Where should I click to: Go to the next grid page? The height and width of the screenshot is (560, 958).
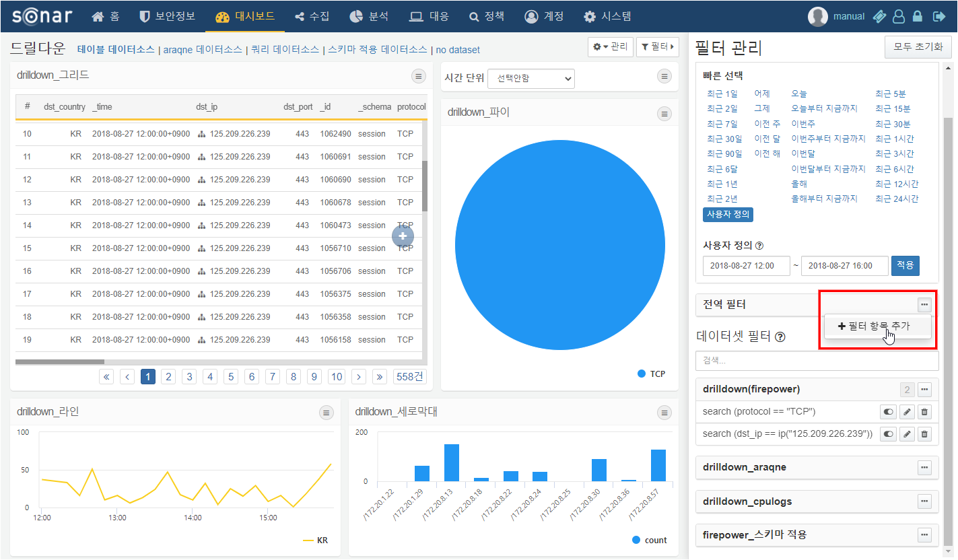tap(359, 376)
